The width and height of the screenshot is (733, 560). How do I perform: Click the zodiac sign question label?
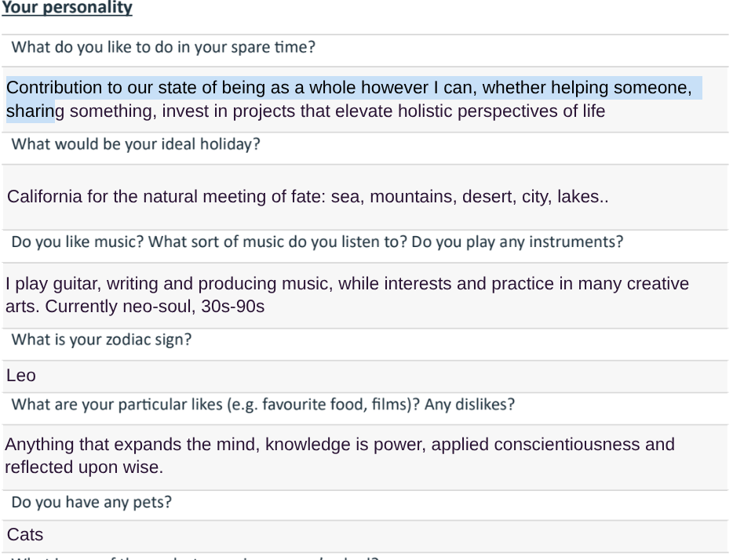[x=101, y=340]
